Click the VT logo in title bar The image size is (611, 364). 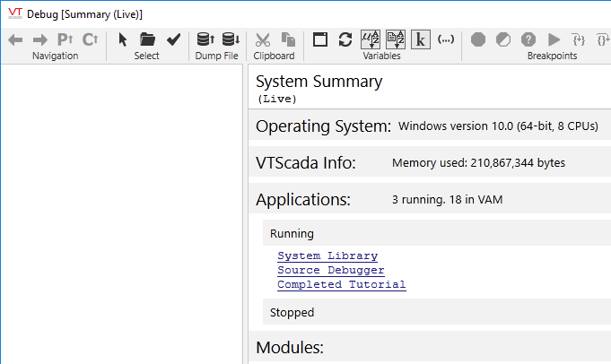point(15,13)
